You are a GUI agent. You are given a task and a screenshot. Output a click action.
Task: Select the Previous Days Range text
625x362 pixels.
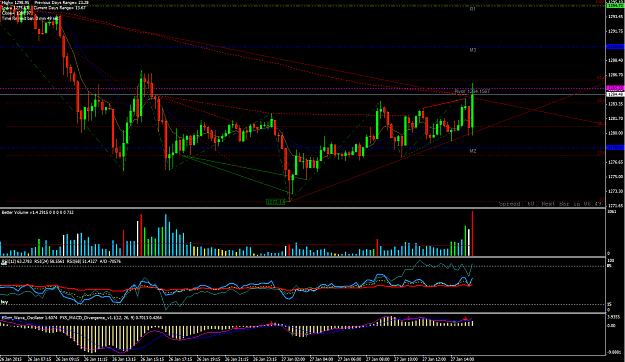[62, 2]
